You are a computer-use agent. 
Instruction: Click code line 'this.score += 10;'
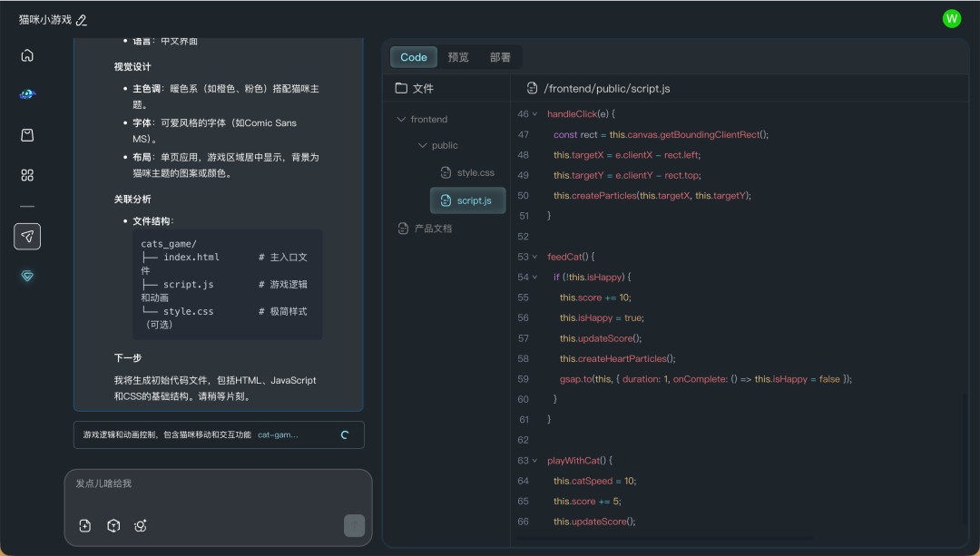[x=595, y=298]
